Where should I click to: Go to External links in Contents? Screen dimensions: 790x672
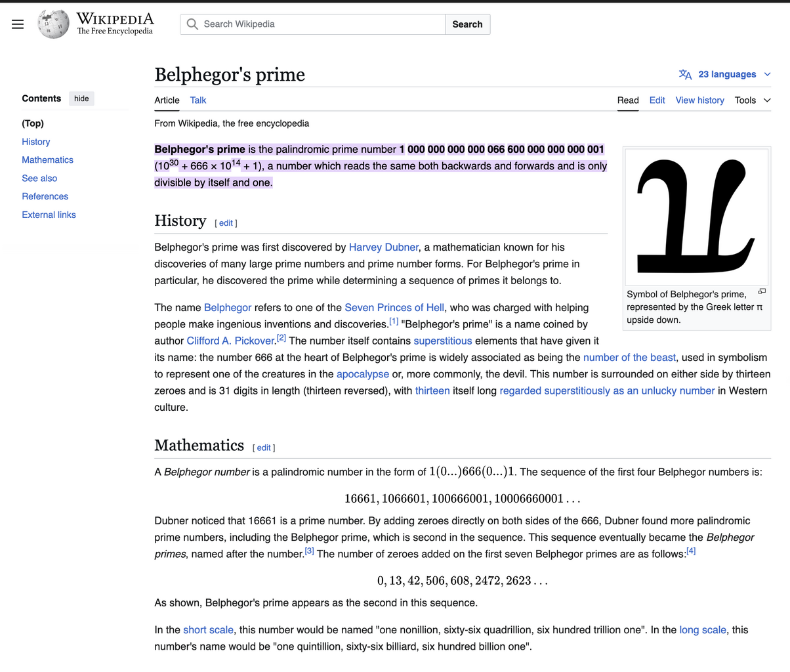49,215
